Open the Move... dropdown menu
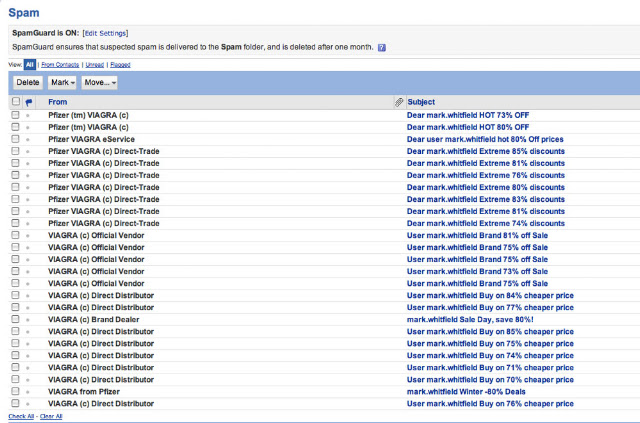 point(100,82)
